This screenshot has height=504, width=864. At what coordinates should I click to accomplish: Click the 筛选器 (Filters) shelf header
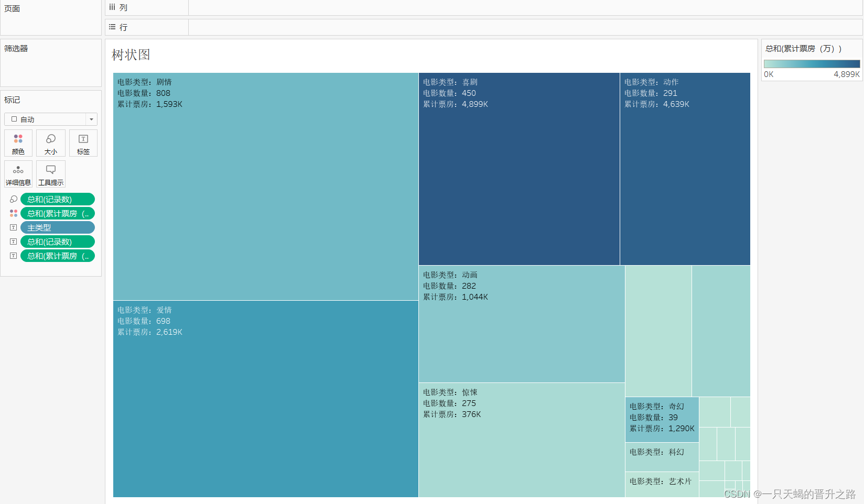pyautogui.click(x=16, y=48)
